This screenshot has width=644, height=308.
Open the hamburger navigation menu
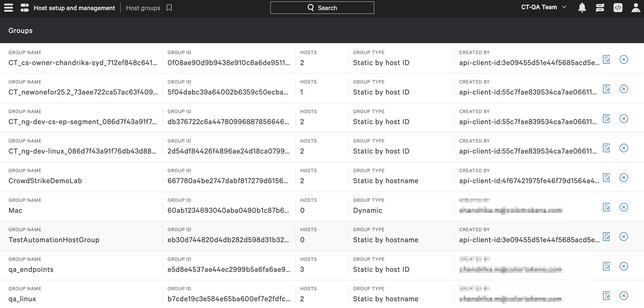[9, 7]
